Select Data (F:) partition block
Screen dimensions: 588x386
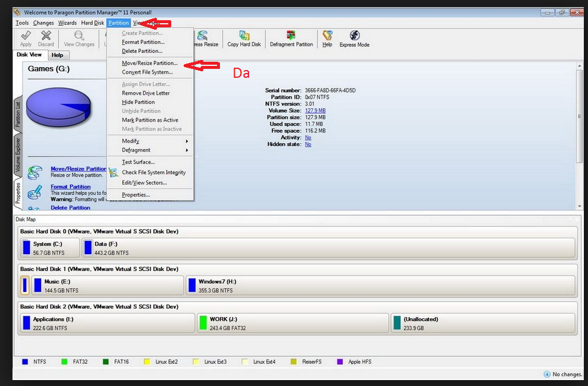pyautogui.click(x=328, y=248)
